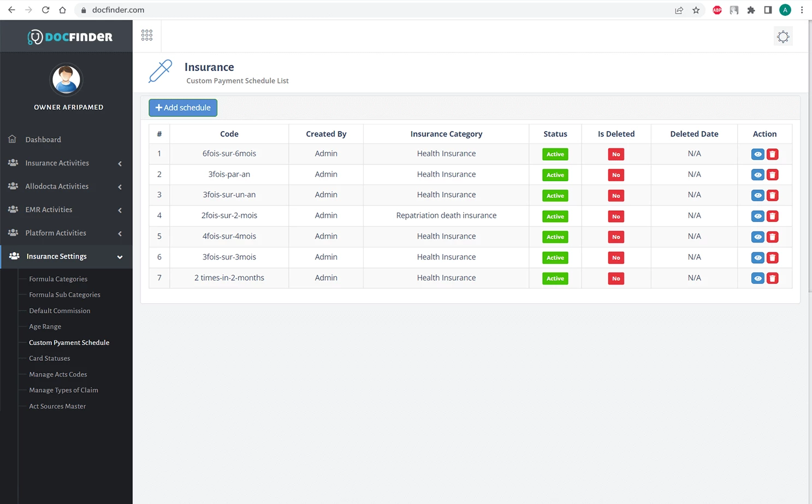Click the docfinder.com address bar

point(117,9)
